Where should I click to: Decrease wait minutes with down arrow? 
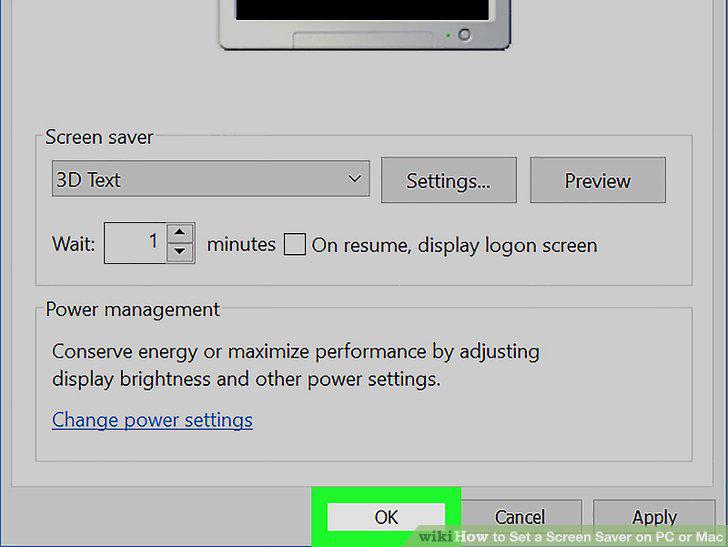tap(180, 252)
